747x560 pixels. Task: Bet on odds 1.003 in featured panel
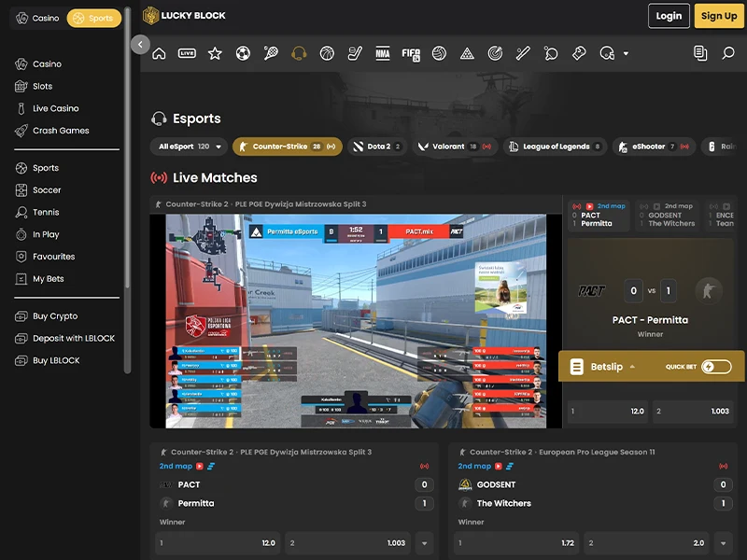[x=693, y=411]
